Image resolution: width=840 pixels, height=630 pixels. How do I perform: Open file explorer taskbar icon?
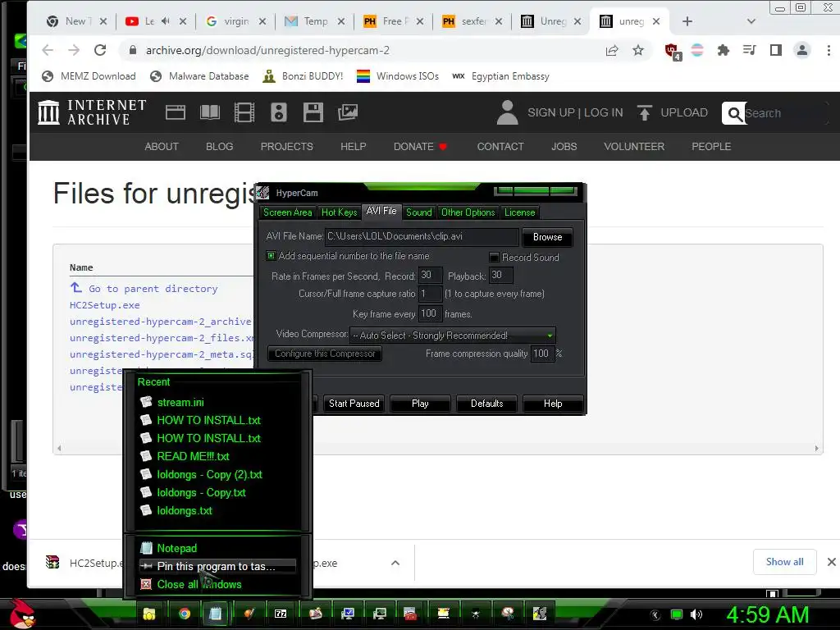coord(149,614)
